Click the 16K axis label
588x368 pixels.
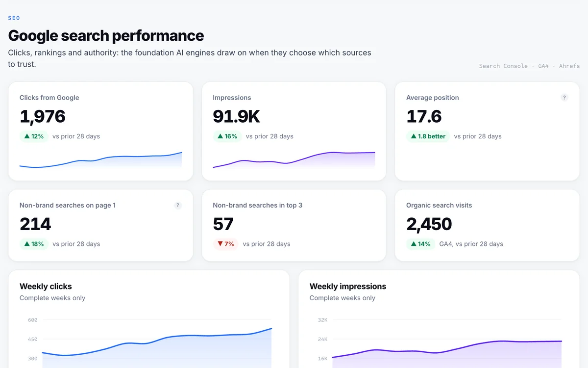point(322,358)
